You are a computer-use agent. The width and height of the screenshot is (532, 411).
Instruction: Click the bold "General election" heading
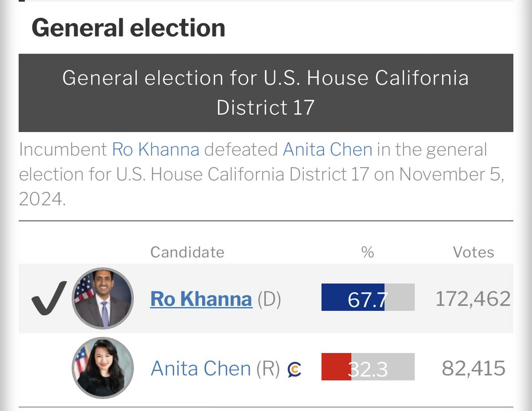128,28
